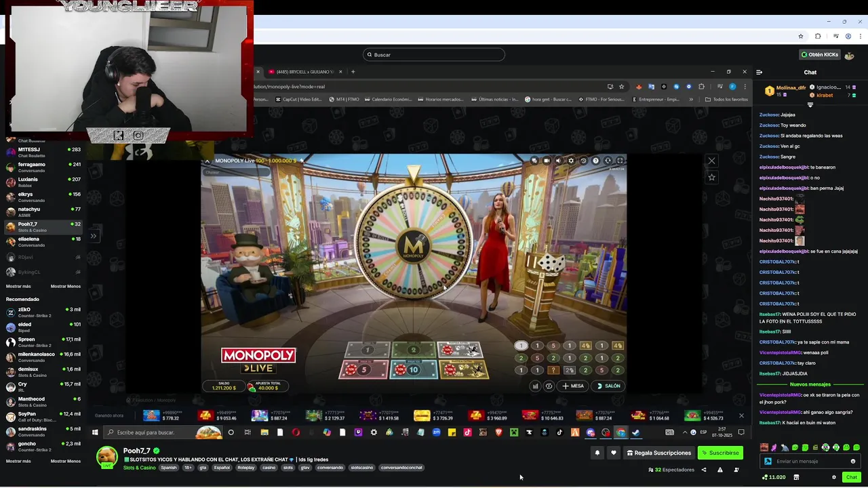Viewport: 868px width, 488px height.
Task: Bet on the 4 Rolls bonus
Action: (465, 369)
